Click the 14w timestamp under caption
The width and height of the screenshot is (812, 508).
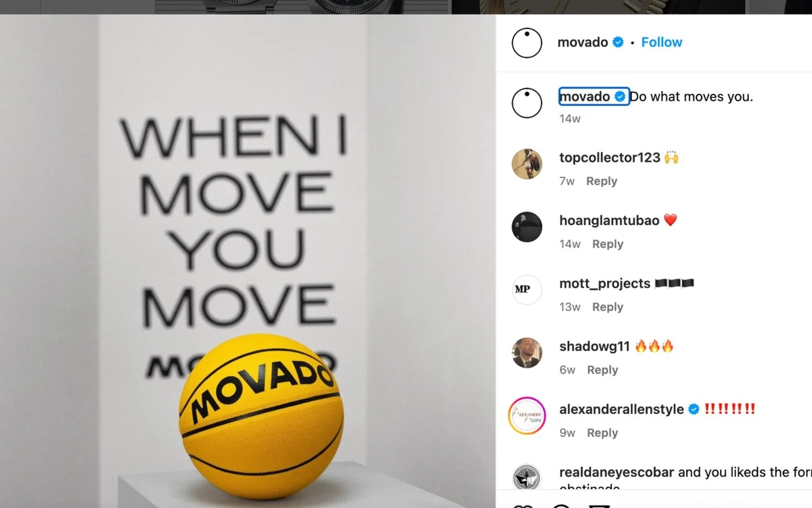click(x=570, y=119)
